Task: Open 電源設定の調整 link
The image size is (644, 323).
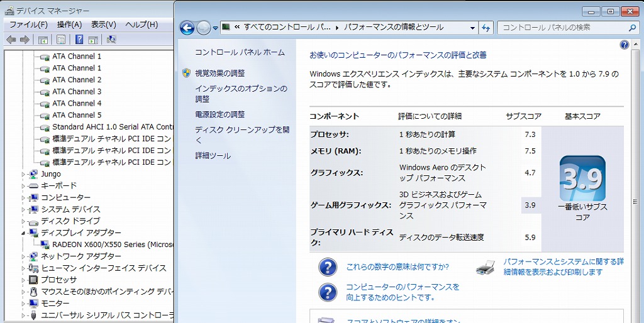Action: (x=219, y=114)
